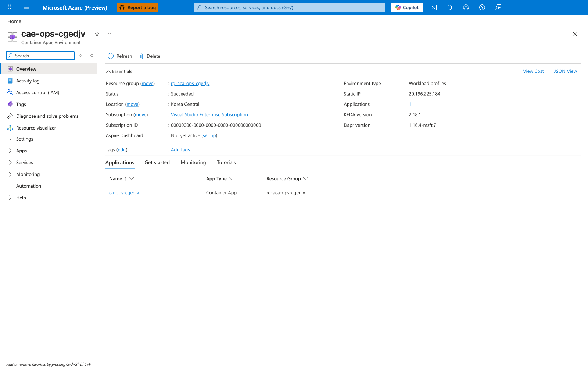
Task: Switch to the Monitoring tab
Action: pos(193,162)
